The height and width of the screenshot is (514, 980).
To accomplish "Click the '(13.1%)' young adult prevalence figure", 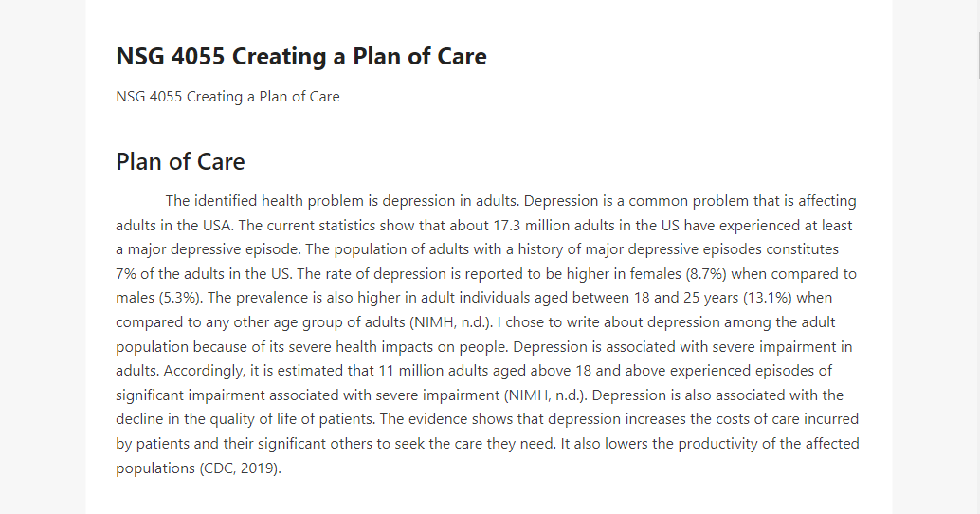I will point(768,299).
